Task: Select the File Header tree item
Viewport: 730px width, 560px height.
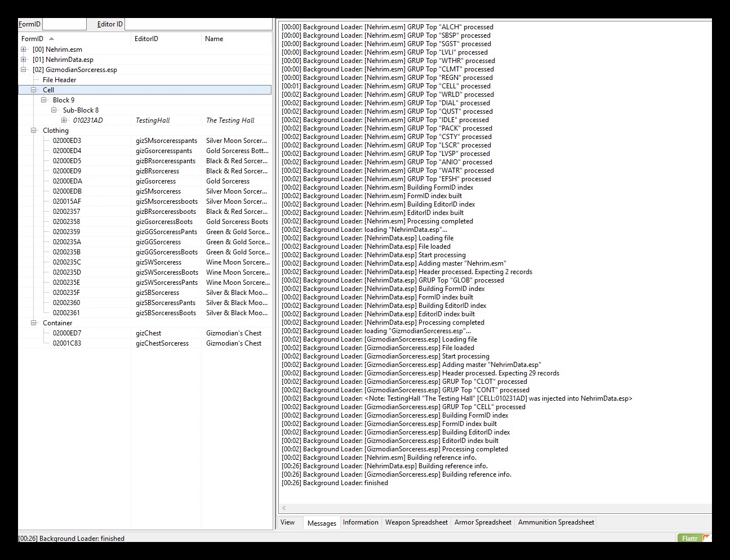Action: point(59,80)
